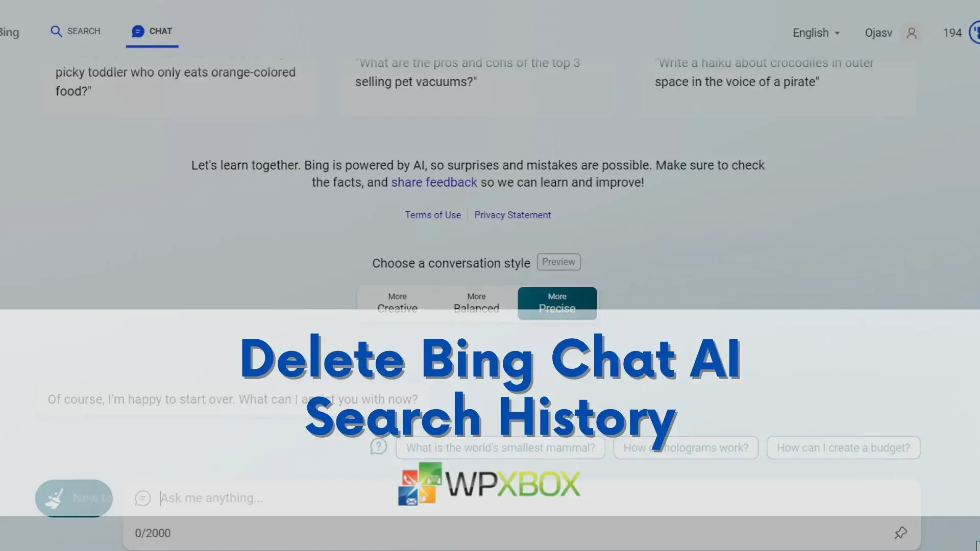The image size is (980, 551).
Task: Click the share feedback hyperlink
Action: click(x=433, y=182)
